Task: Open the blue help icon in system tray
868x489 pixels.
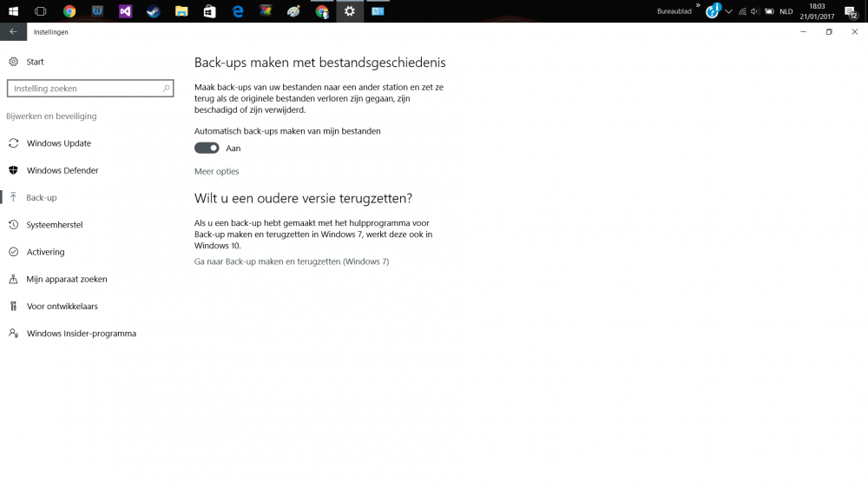Action: pos(713,10)
